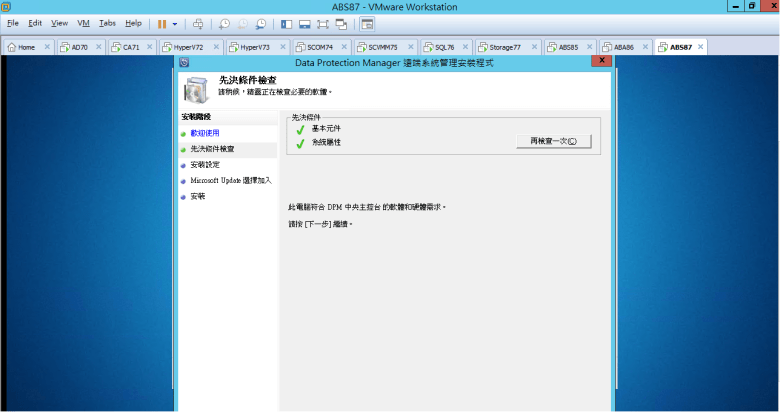Viewport: 780px width, 412px height.
Task: Click the orange Suspend VM pause icon
Action: pyautogui.click(x=161, y=23)
